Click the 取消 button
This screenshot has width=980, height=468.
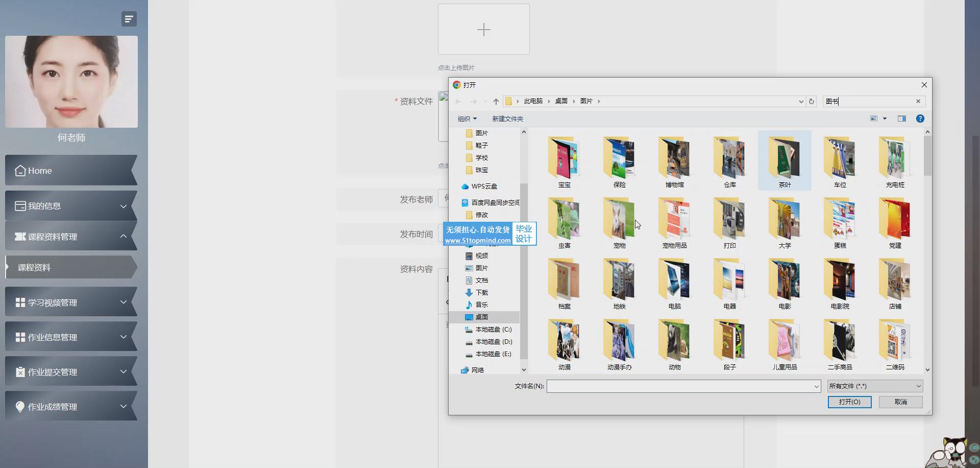(x=900, y=402)
